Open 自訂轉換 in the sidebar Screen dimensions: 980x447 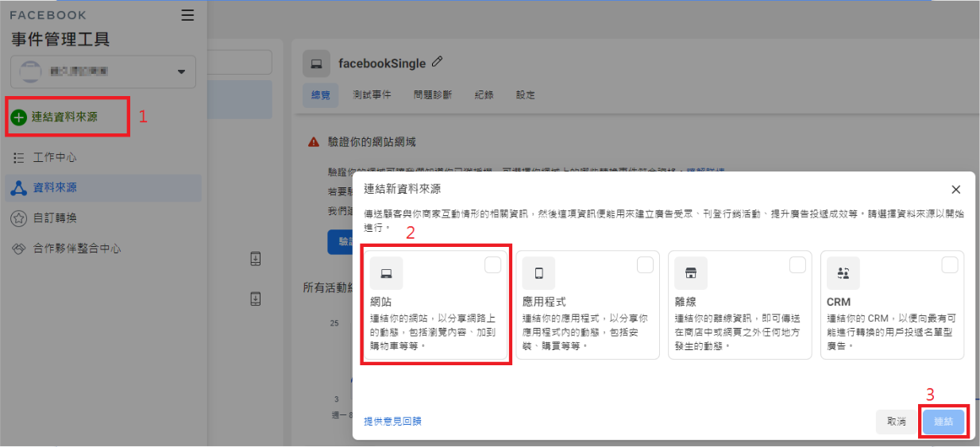[55, 218]
